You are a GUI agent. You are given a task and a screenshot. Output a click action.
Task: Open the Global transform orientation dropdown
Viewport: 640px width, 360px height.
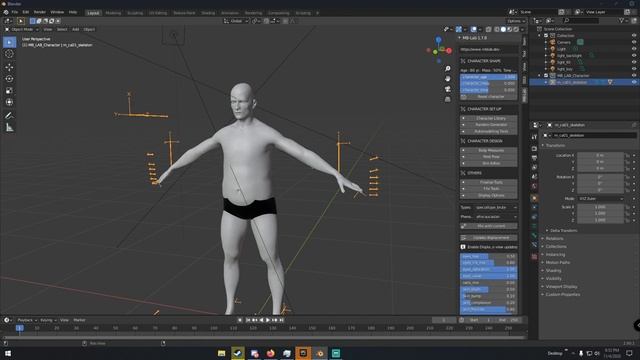236,21
